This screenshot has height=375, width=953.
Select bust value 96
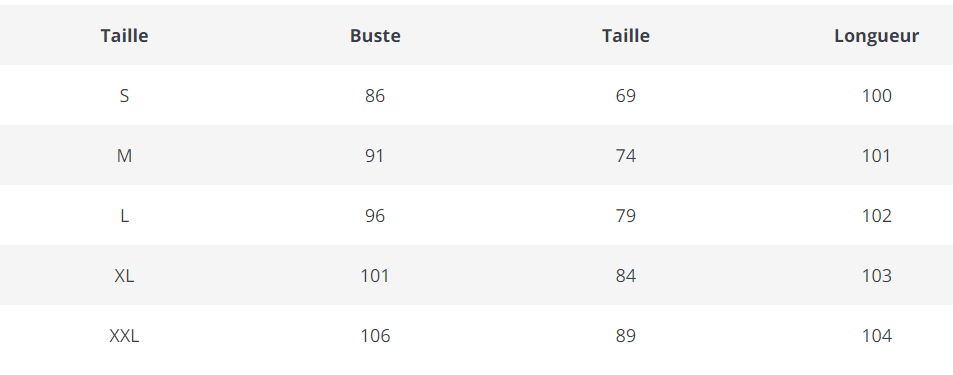click(375, 216)
